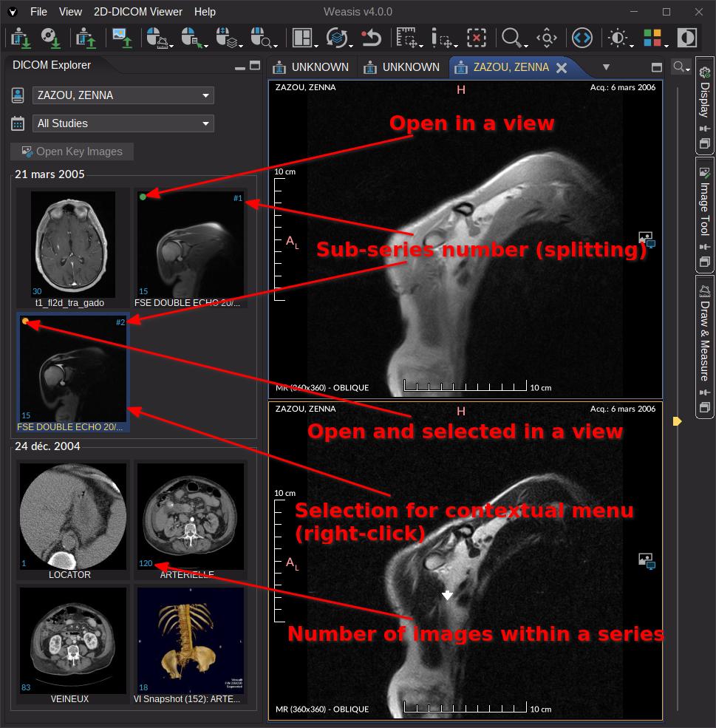
Task: Open the Help menu
Action: 205,12
